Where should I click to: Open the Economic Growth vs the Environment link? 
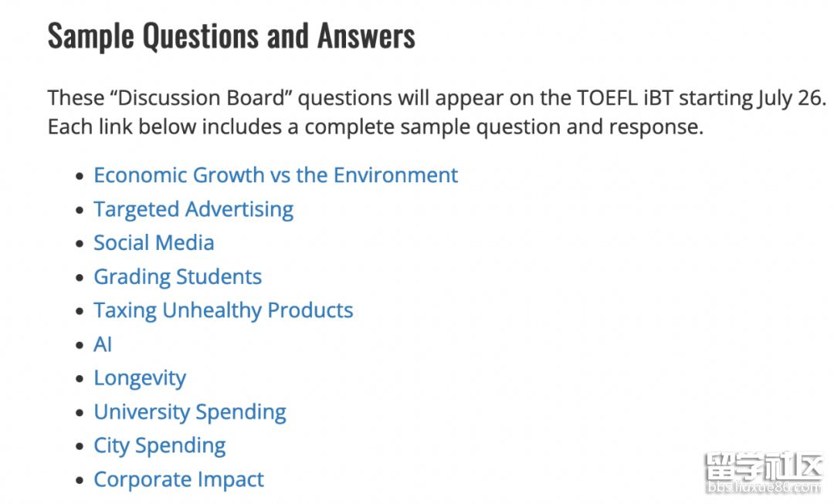(x=276, y=175)
